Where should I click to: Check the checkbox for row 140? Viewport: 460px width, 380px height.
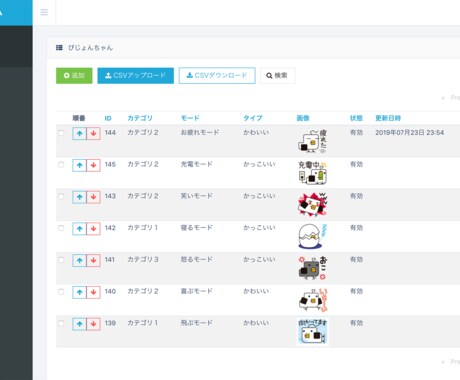click(61, 292)
